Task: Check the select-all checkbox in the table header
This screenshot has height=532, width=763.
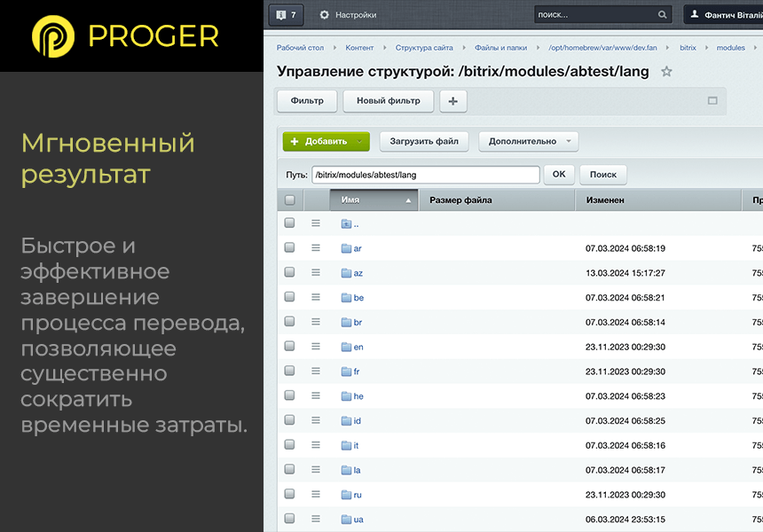Action: pos(288,199)
